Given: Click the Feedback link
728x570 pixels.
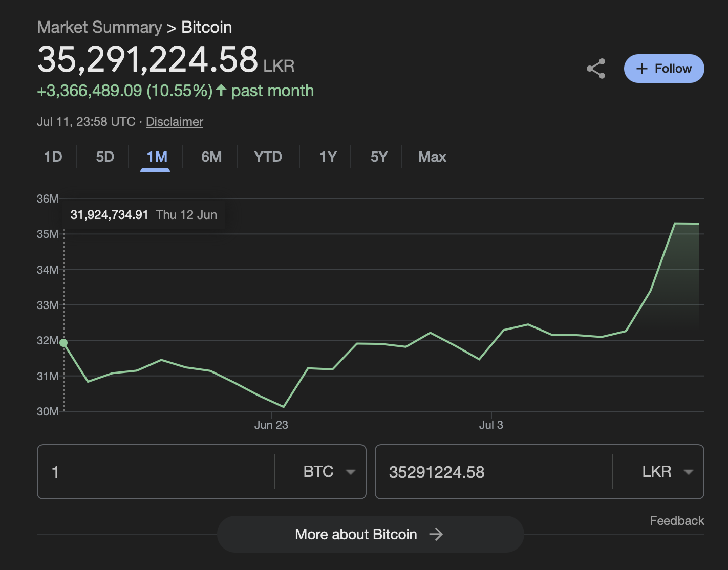Looking at the screenshot, I should coord(677,521).
